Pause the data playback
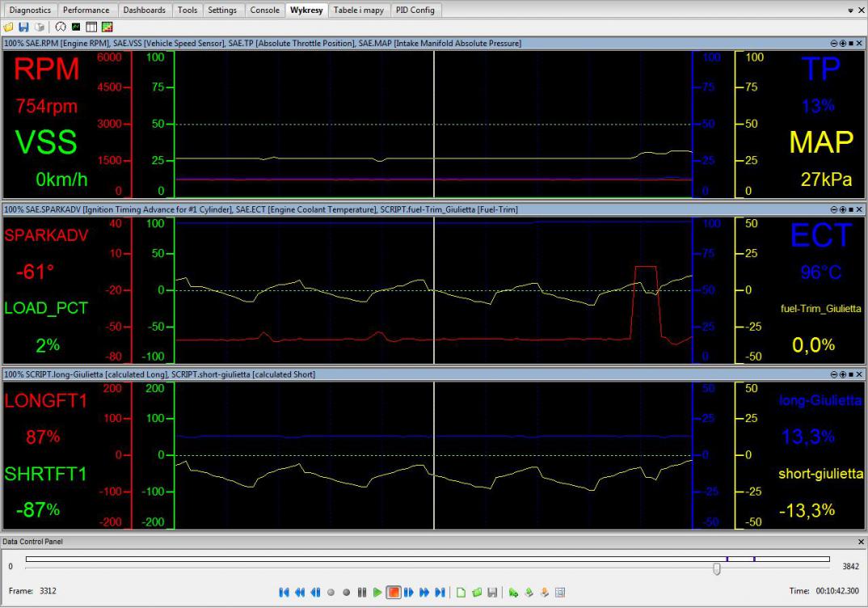 [362, 593]
